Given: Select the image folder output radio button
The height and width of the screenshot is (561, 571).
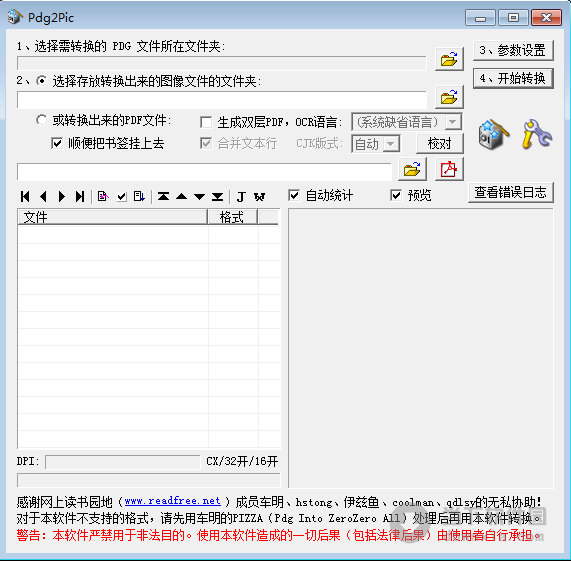Looking at the screenshot, I should click(42, 81).
